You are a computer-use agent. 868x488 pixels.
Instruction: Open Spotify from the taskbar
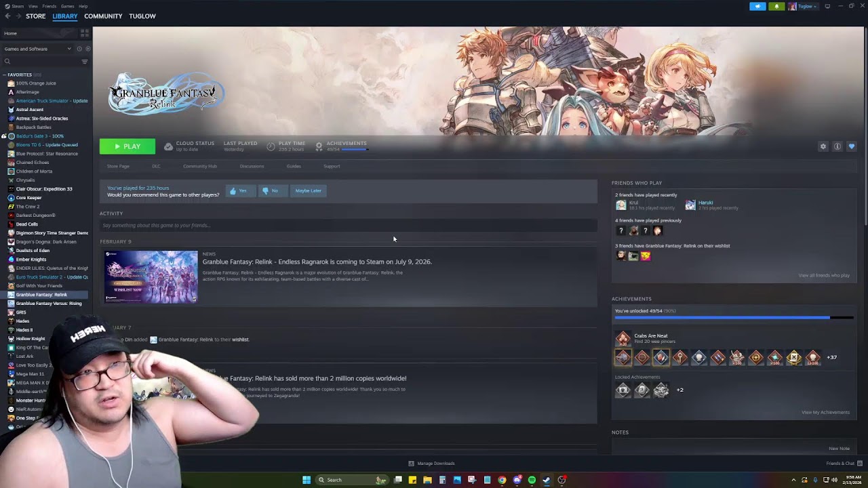532,480
